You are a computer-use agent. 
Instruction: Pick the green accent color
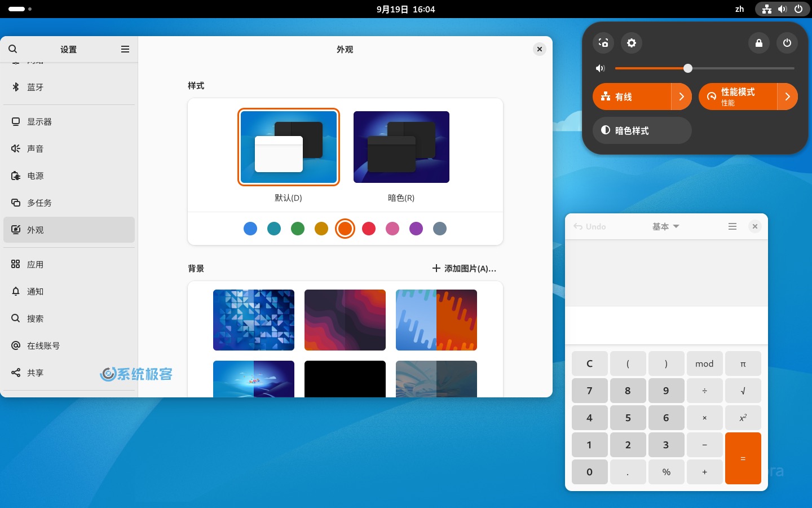coord(298,229)
